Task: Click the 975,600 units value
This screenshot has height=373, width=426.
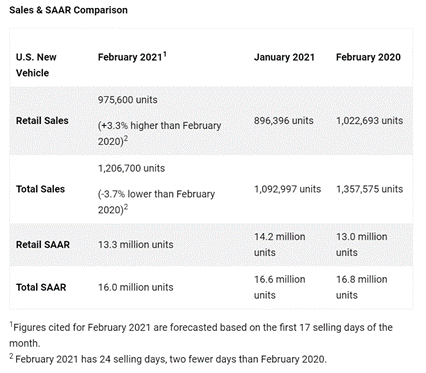Action: point(128,100)
